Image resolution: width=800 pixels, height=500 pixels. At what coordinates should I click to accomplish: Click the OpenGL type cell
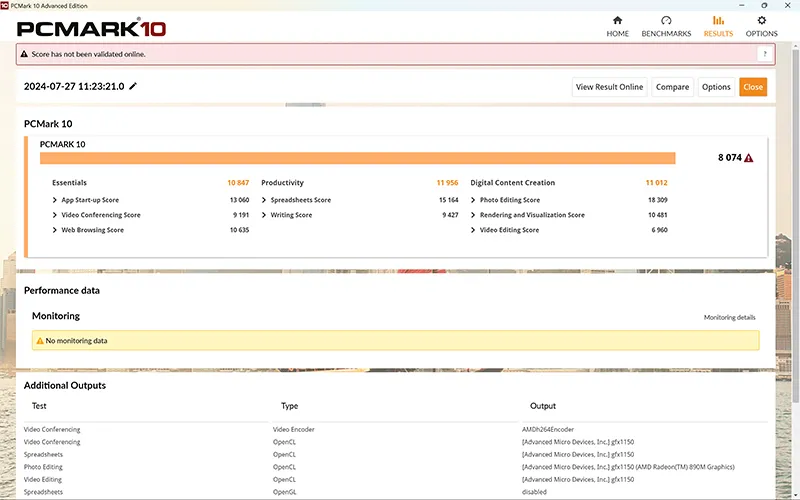pyautogui.click(x=284, y=492)
